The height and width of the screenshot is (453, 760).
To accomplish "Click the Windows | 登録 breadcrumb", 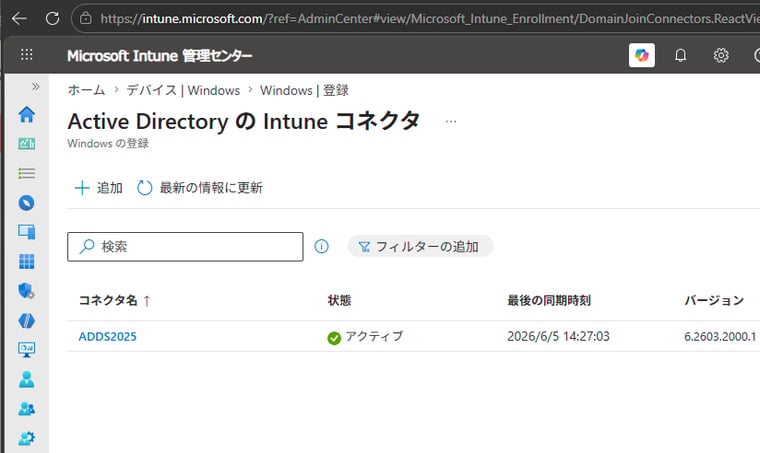I will pyautogui.click(x=304, y=90).
